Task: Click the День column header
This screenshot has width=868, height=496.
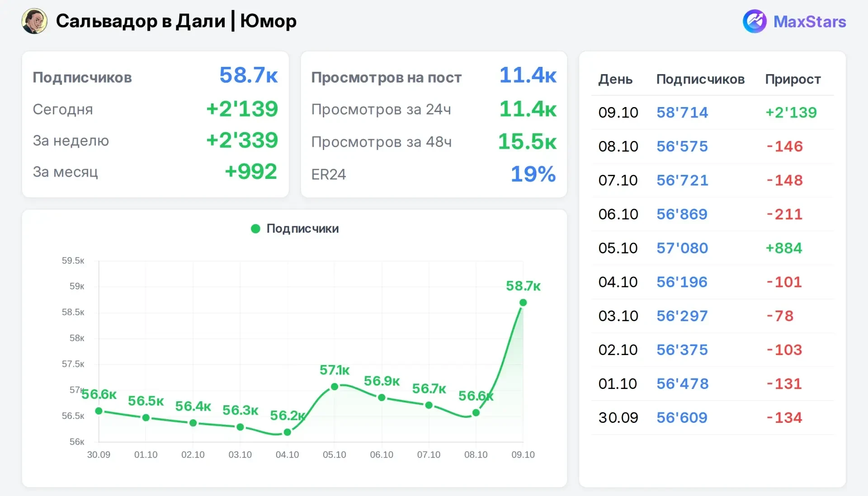Action: point(615,80)
